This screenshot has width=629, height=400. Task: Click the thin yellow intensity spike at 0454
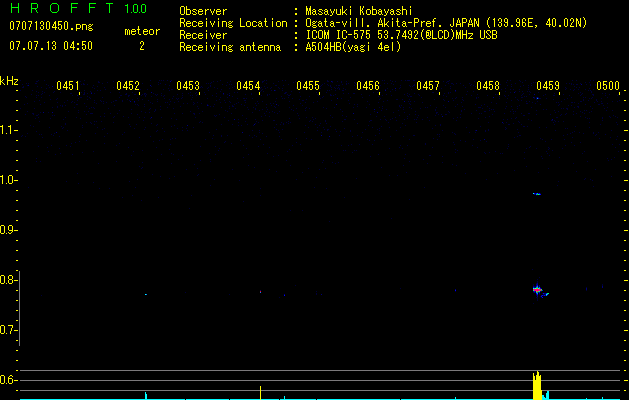(260, 392)
